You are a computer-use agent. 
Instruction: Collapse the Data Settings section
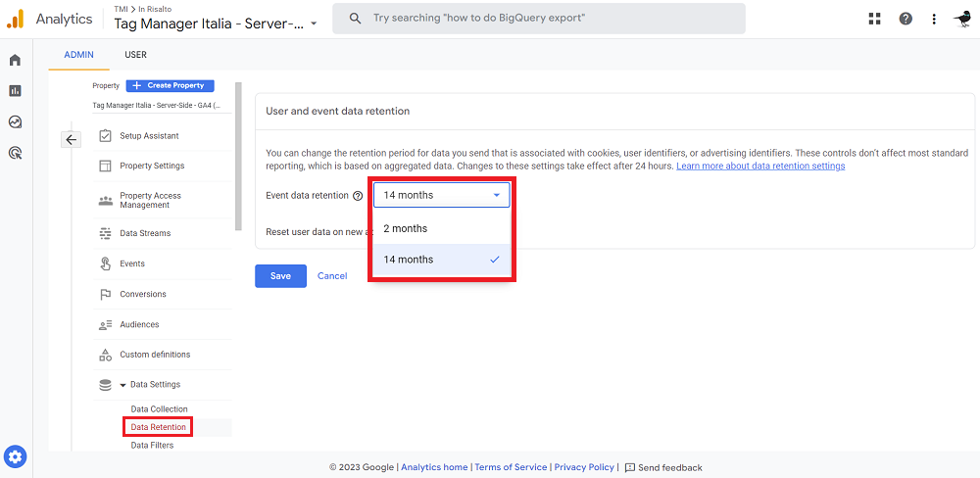(123, 384)
